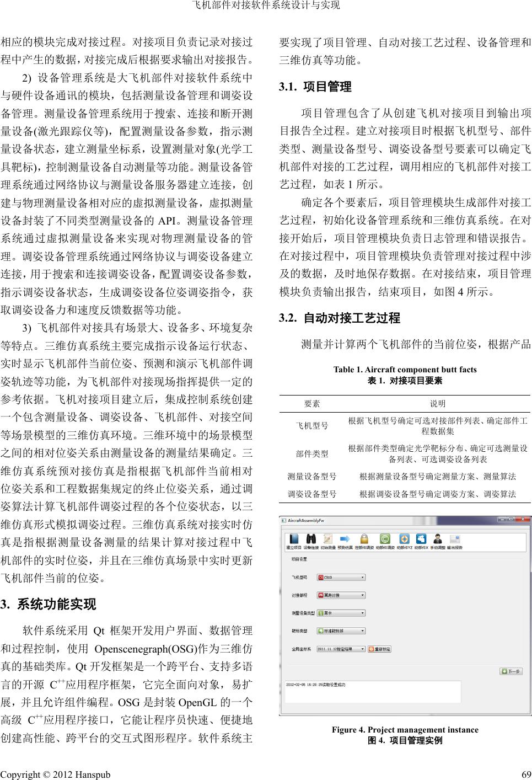Screen dimensions: 532x780
Task: Open 手动调整 with the person icon
Action: (x=438, y=539)
